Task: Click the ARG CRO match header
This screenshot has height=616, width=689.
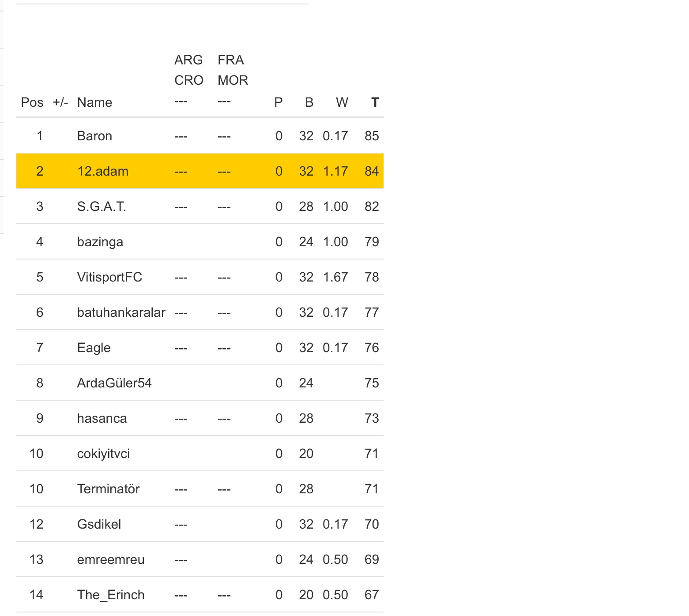Action: (x=188, y=70)
